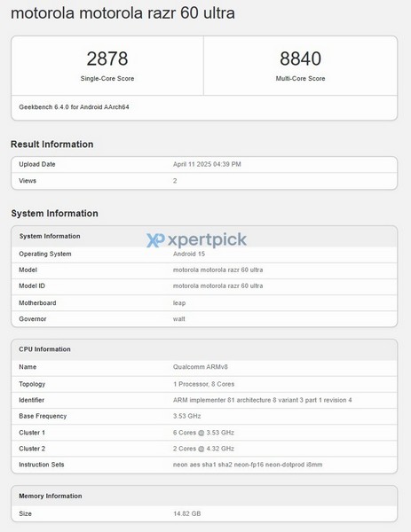
Task: Click the Instruction Sets value text
Action: coord(248,465)
